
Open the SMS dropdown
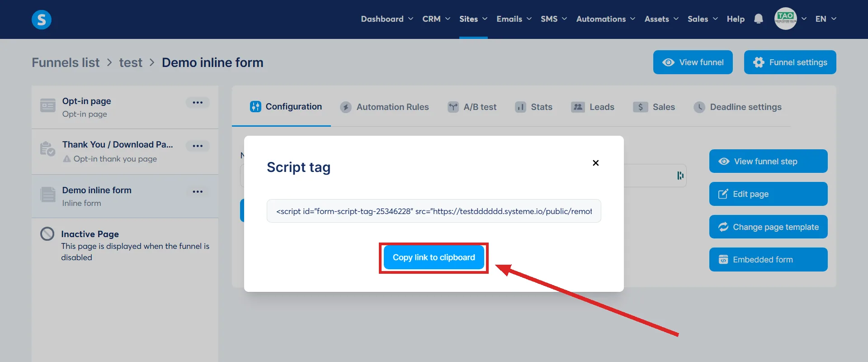point(554,19)
